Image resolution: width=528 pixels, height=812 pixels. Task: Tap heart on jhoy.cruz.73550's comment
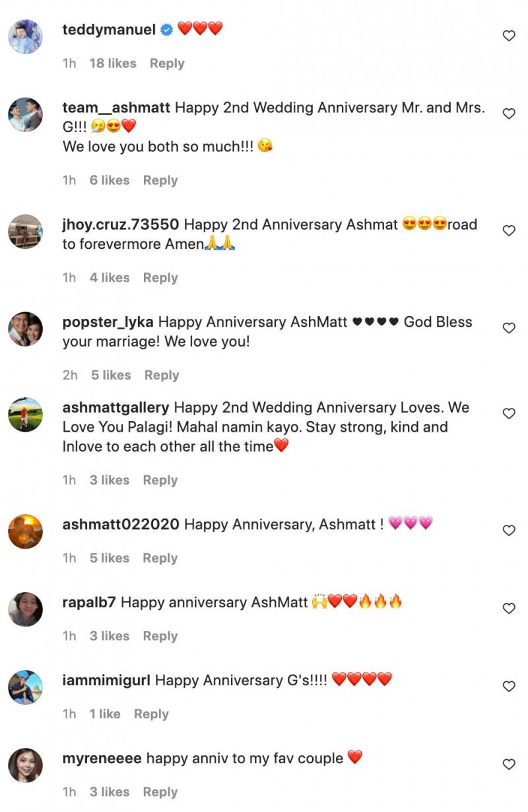pos(509,230)
